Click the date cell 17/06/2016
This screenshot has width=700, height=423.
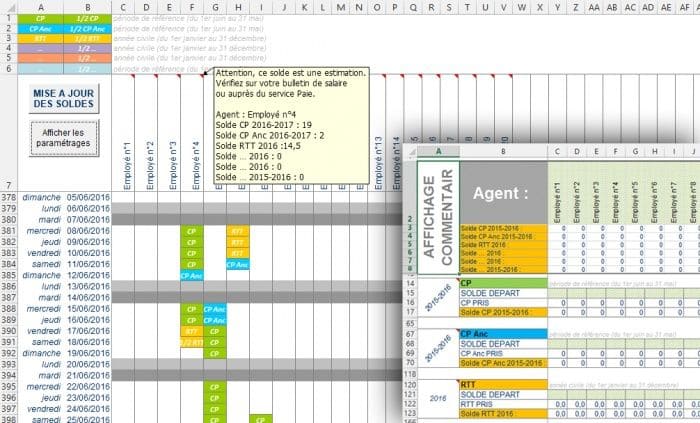click(88, 331)
